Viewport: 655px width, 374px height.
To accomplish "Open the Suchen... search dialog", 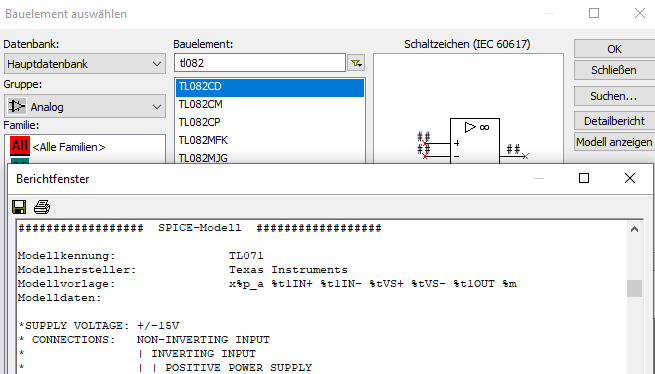I will click(614, 96).
